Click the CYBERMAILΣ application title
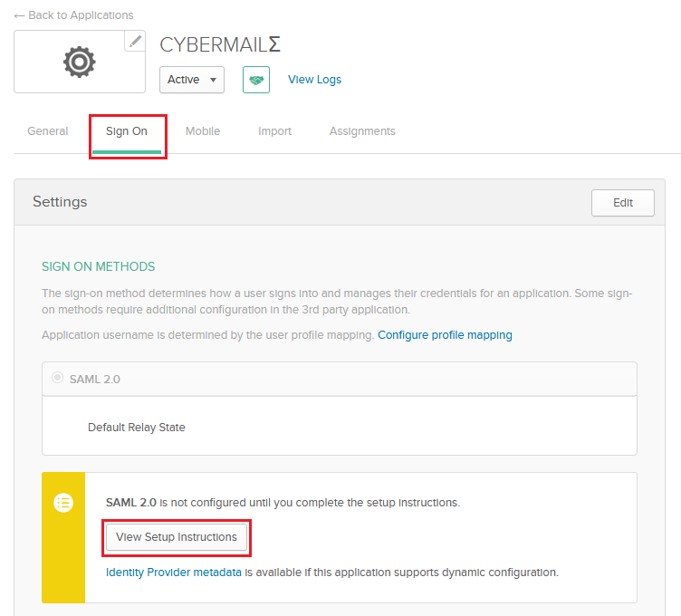 220,44
